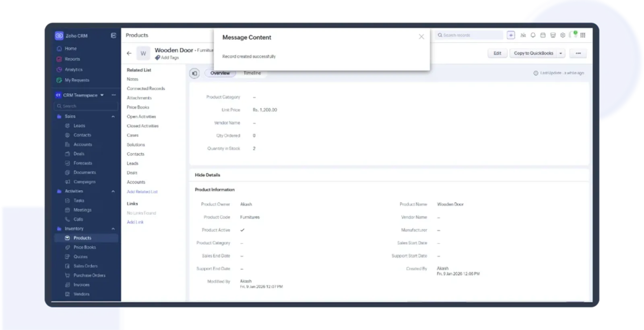Click the Calls phone icon
This screenshot has height=330, width=644.
(67, 219)
